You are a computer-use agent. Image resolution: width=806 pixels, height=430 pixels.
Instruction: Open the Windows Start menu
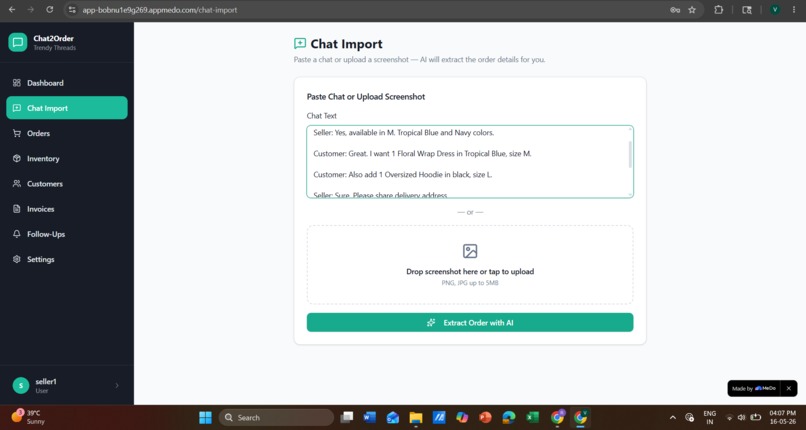tap(205, 418)
